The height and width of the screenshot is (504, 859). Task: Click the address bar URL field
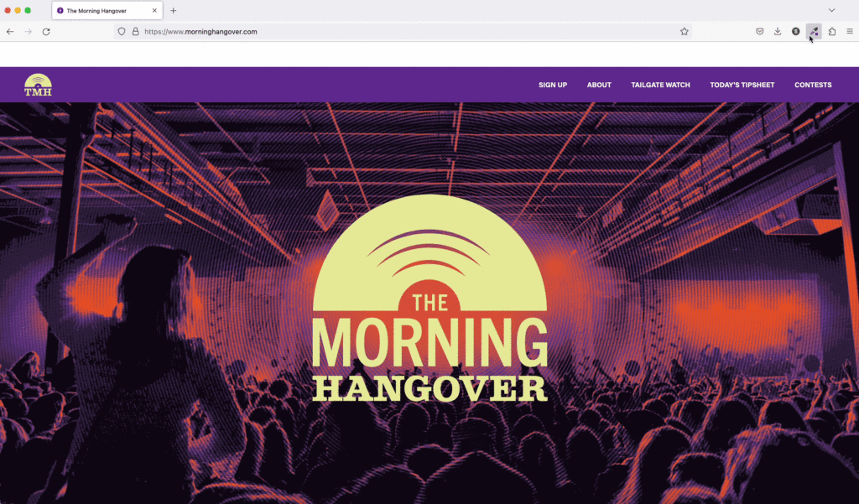click(403, 32)
